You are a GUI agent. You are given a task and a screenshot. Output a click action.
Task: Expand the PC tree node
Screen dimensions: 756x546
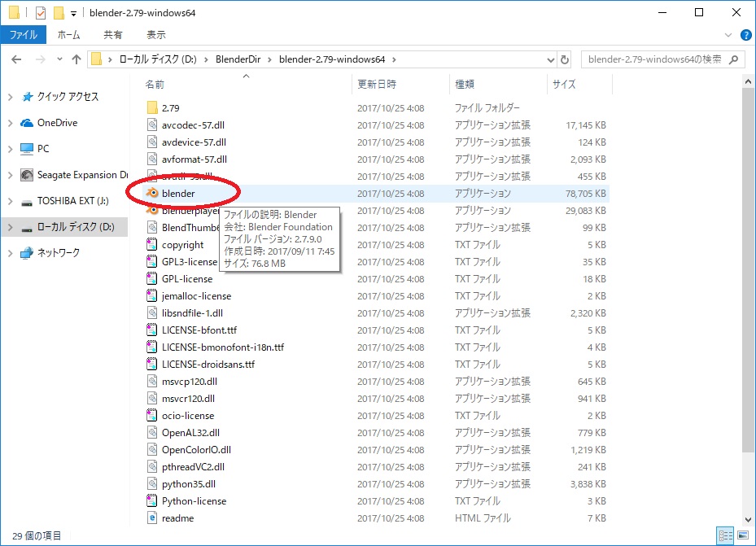[x=10, y=149]
